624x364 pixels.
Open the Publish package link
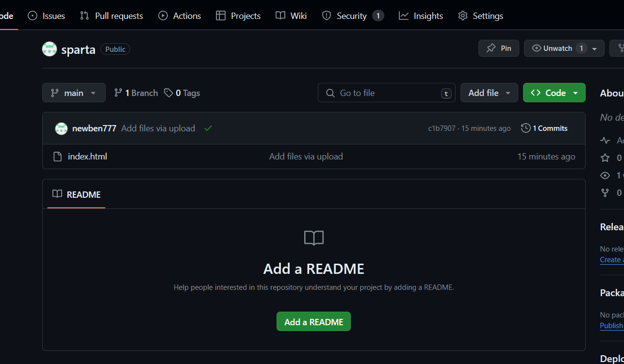pos(612,326)
